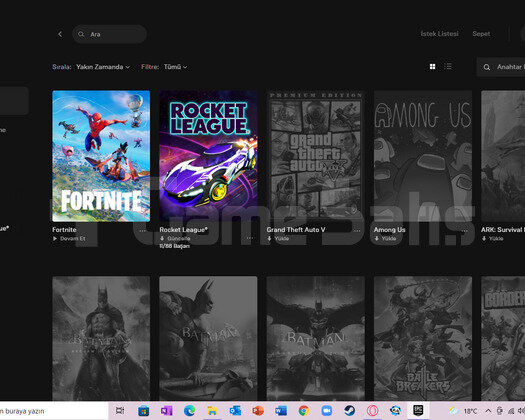Open Microsoft Edge from the taskbar
The width and height of the screenshot is (525, 420).
click(190, 410)
